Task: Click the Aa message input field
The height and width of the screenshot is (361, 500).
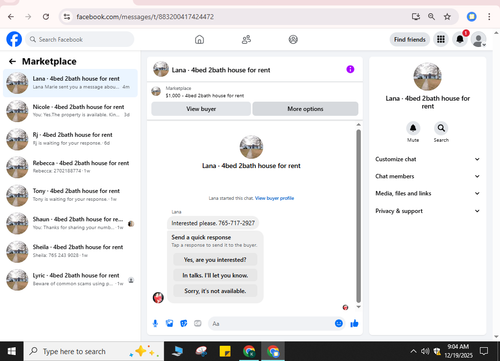Action: tap(272, 324)
